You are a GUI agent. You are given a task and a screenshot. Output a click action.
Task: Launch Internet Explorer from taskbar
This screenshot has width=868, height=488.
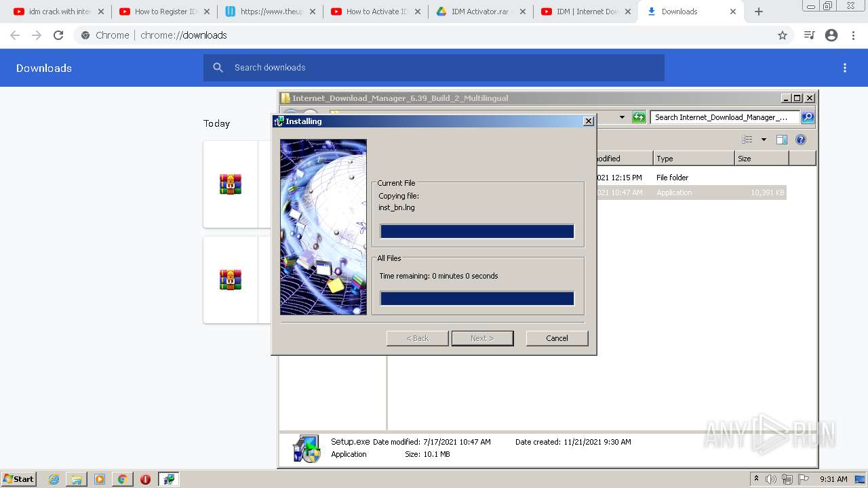[x=54, y=479]
